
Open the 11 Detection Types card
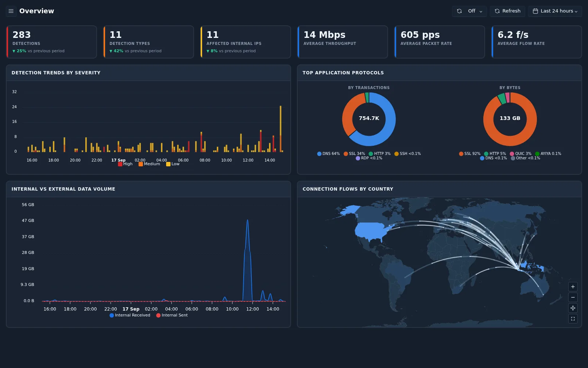click(x=148, y=42)
